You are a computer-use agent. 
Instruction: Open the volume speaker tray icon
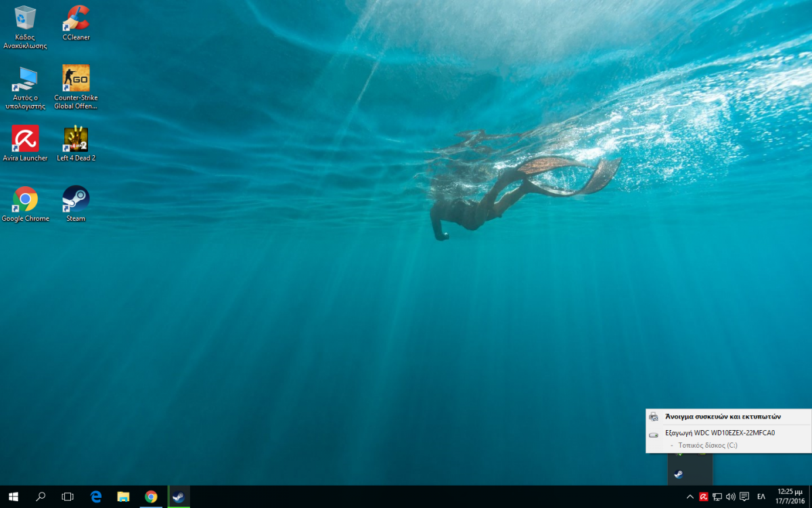(731, 496)
